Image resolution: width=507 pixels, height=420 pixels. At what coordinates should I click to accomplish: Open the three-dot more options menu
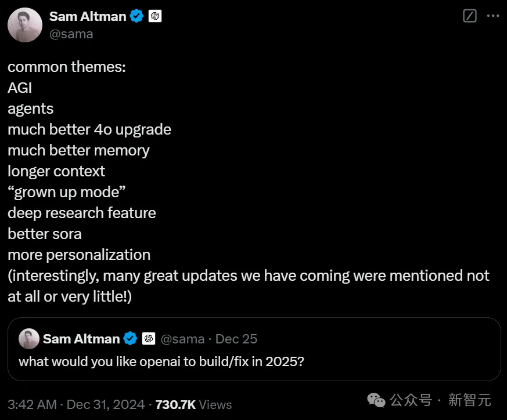493,16
